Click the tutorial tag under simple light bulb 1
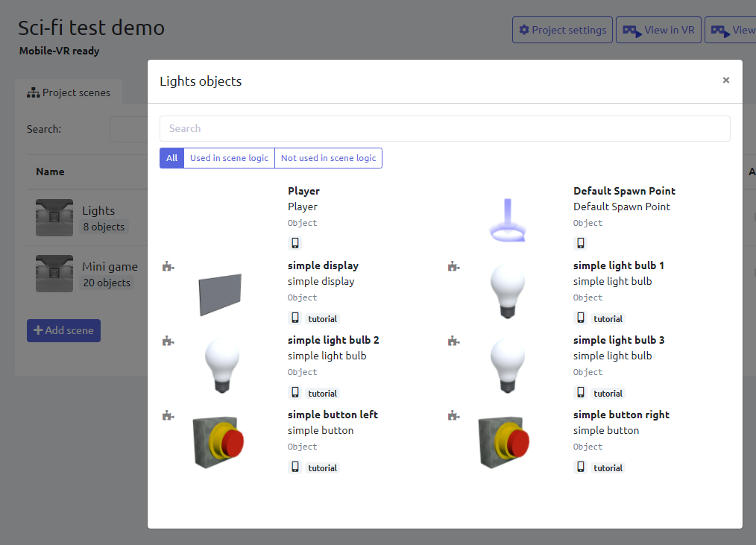756x545 pixels. click(x=608, y=318)
